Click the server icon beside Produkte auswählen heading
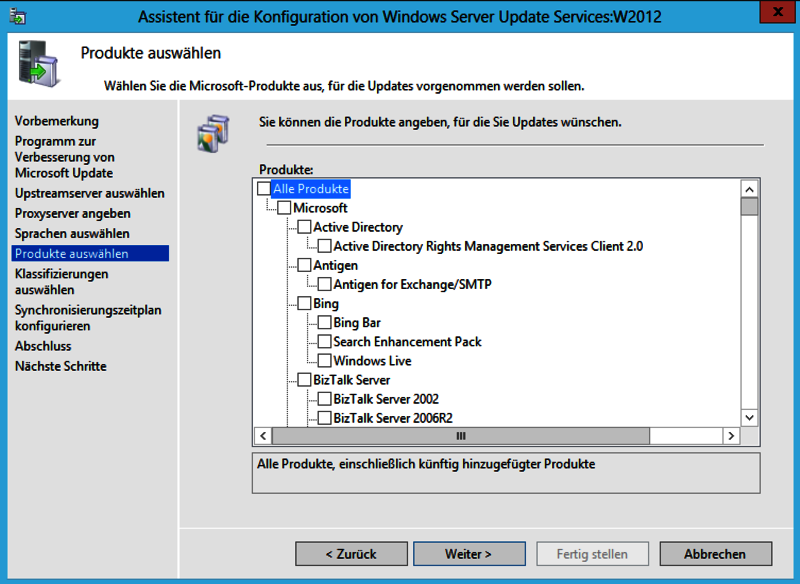Viewport: 800px width, 584px height. [x=38, y=63]
